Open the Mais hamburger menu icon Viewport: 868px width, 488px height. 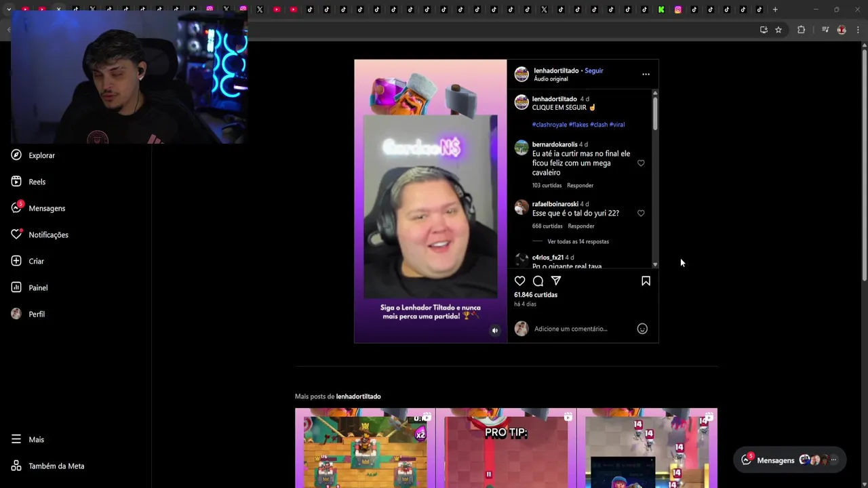pos(16,439)
